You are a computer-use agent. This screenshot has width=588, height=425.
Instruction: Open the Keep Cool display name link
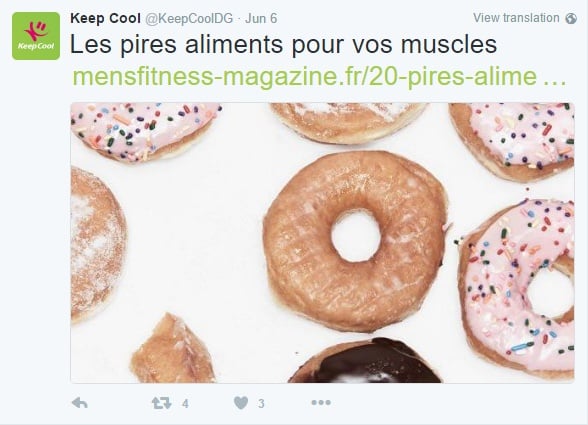tap(105, 18)
